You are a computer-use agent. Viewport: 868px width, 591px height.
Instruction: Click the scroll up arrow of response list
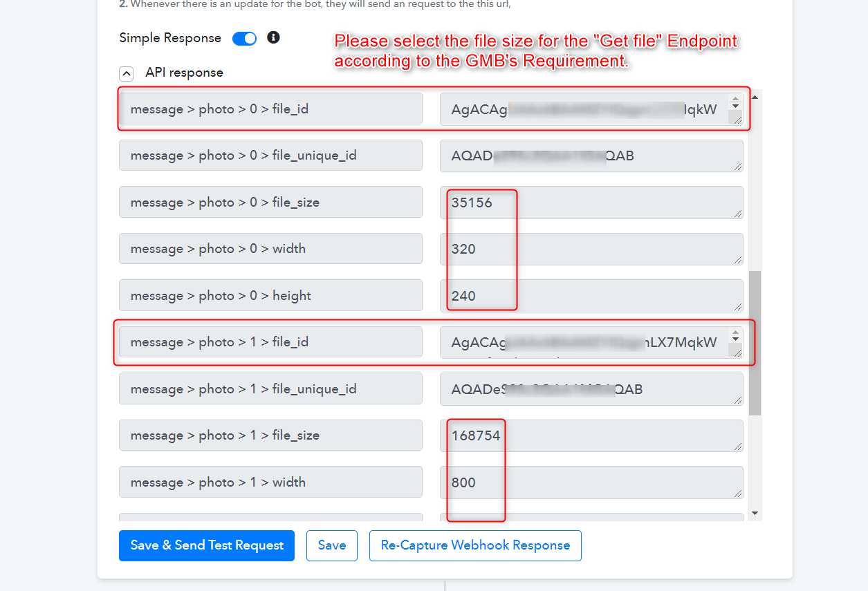tap(755, 97)
